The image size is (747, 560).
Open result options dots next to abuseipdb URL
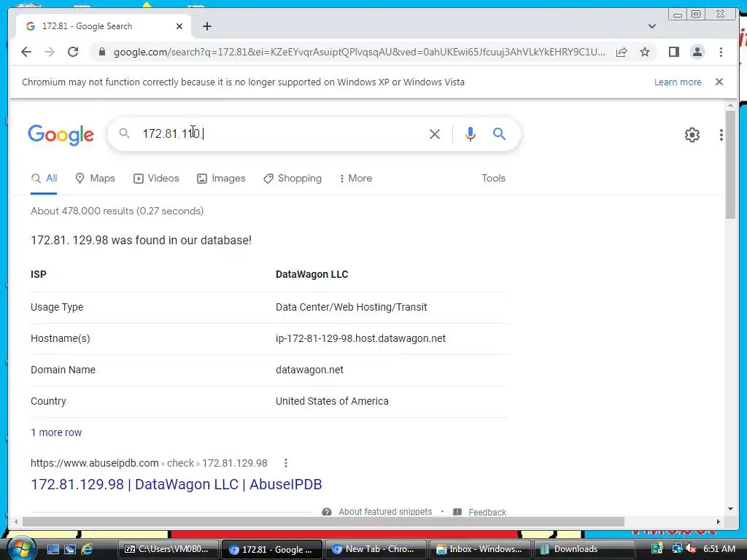coord(285,463)
